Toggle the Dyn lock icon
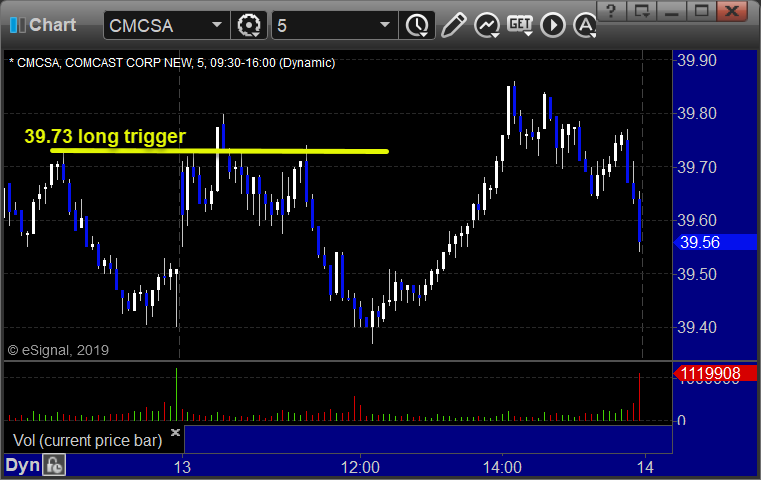761x480 pixels. click(54, 465)
